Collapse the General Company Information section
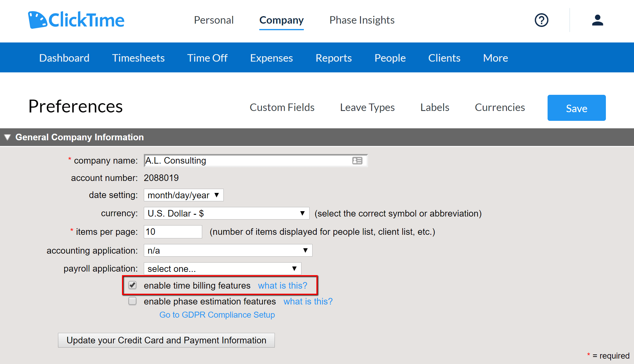634x364 pixels. (x=7, y=137)
